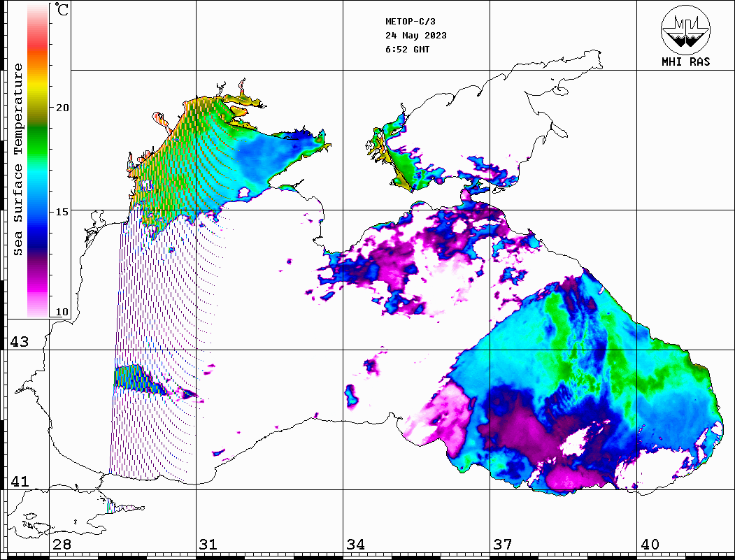The image size is (735, 560).
Task: Click longitude label '34'
Action: [355, 545]
